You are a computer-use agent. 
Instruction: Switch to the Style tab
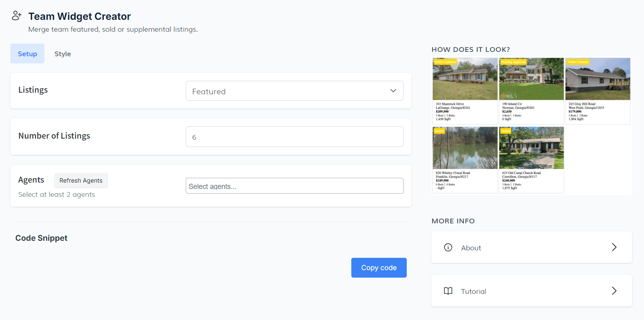tap(63, 54)
